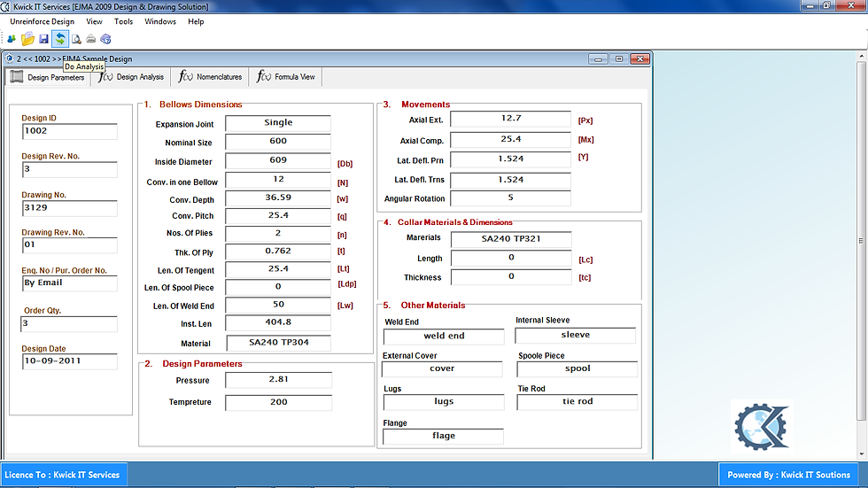Maximize the EJMA Sample Design child window
The image size is (868, 488).
619,58
